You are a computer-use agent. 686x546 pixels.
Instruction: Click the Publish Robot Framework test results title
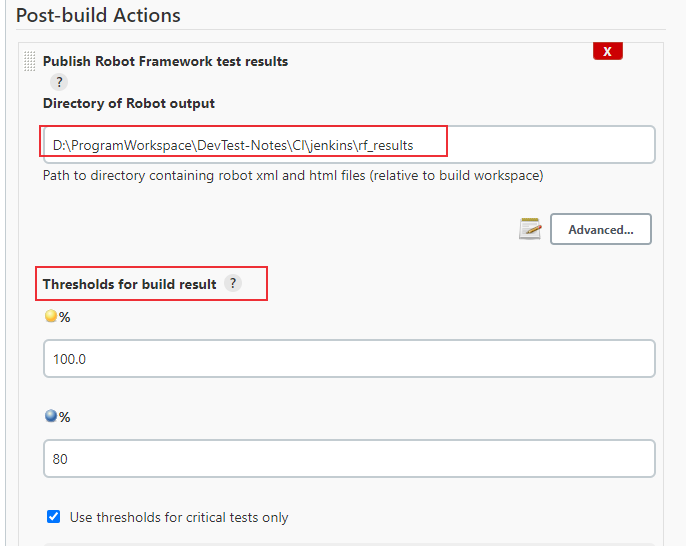pos(165,61)
